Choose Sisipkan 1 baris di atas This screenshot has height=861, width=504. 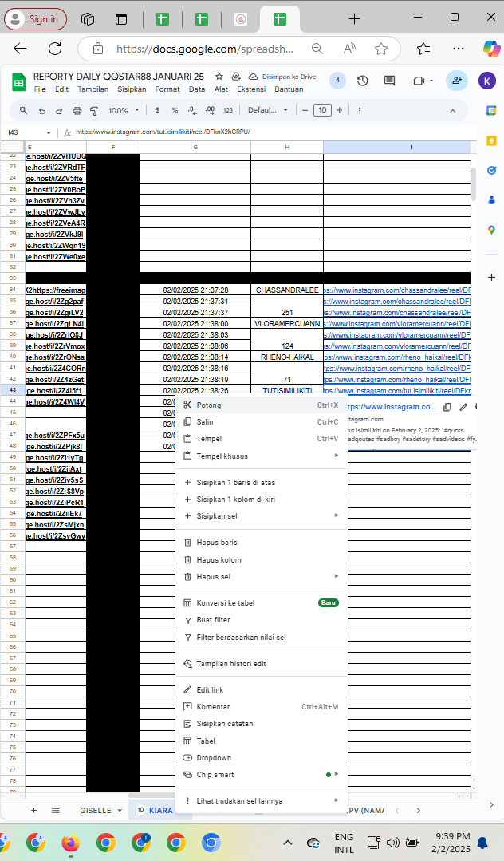pos(262,482)
